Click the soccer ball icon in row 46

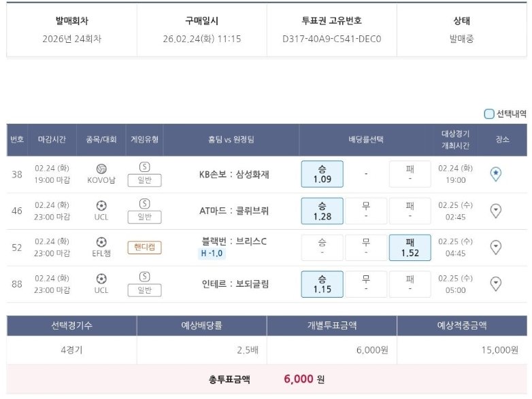click(x=101, y=205)
